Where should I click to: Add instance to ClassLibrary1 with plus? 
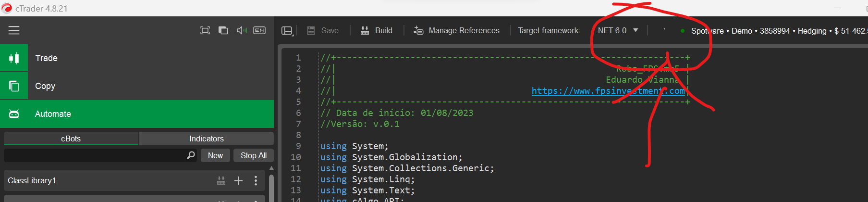[238, 181]
